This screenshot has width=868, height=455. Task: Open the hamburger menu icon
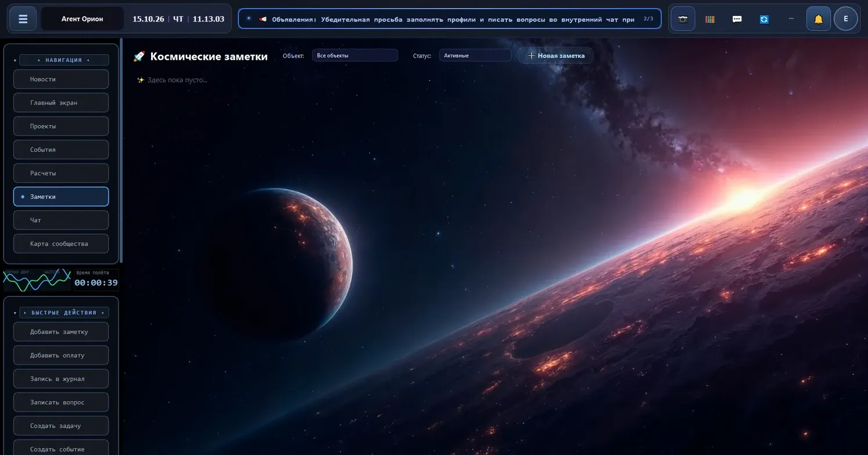(23, 19)
